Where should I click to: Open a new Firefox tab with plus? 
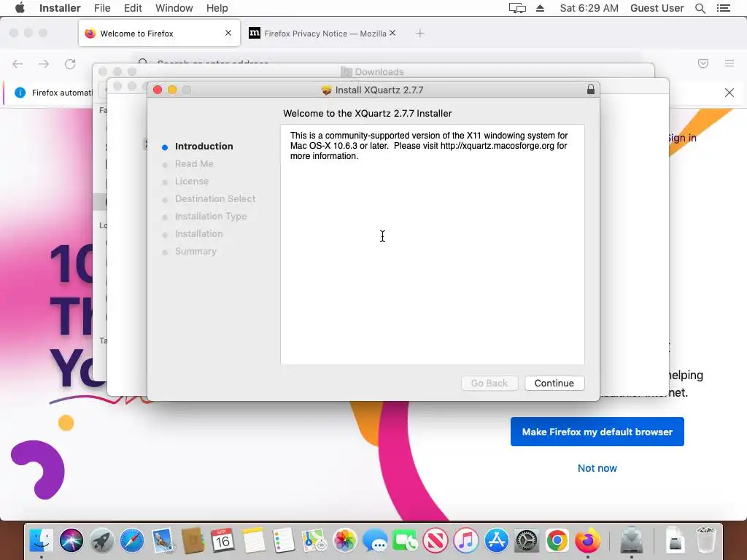coord(419,34)
